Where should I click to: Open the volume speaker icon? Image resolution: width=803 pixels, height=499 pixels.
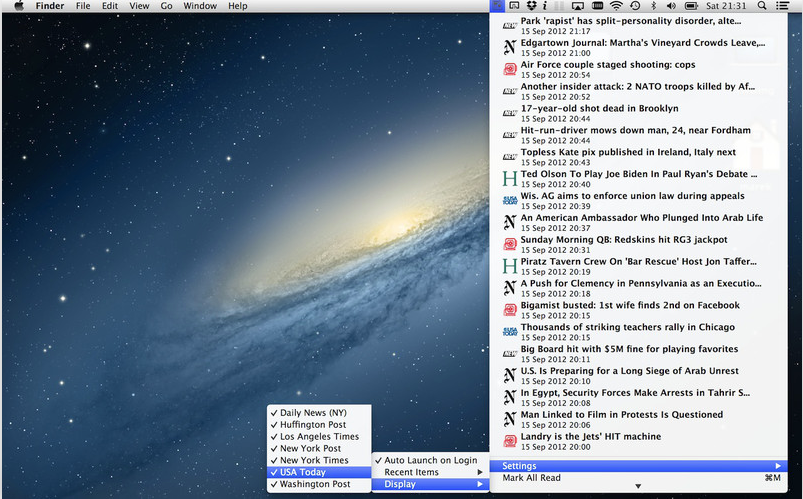click(671, 6)
